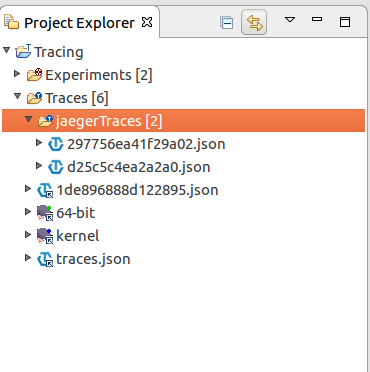Click the Traces folder icon

[x=35, y=98]
